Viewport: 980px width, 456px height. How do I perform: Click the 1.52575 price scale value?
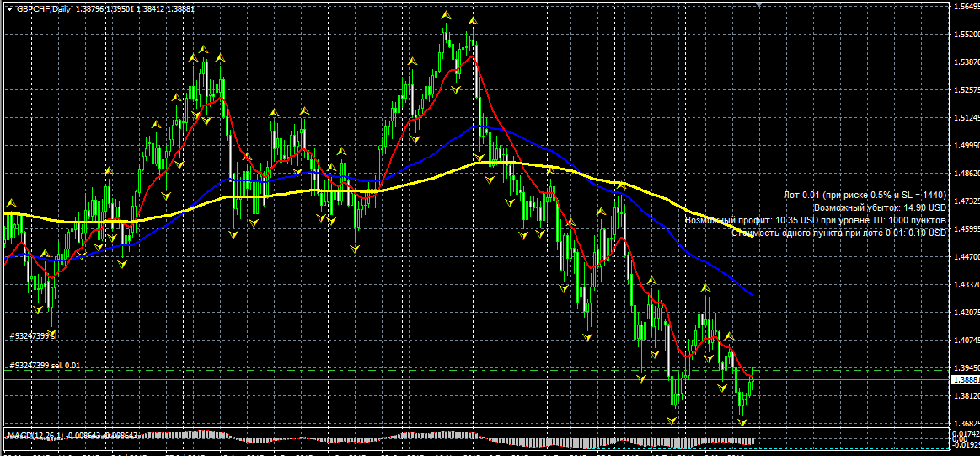pyautogui.click(x=966, y=90)
